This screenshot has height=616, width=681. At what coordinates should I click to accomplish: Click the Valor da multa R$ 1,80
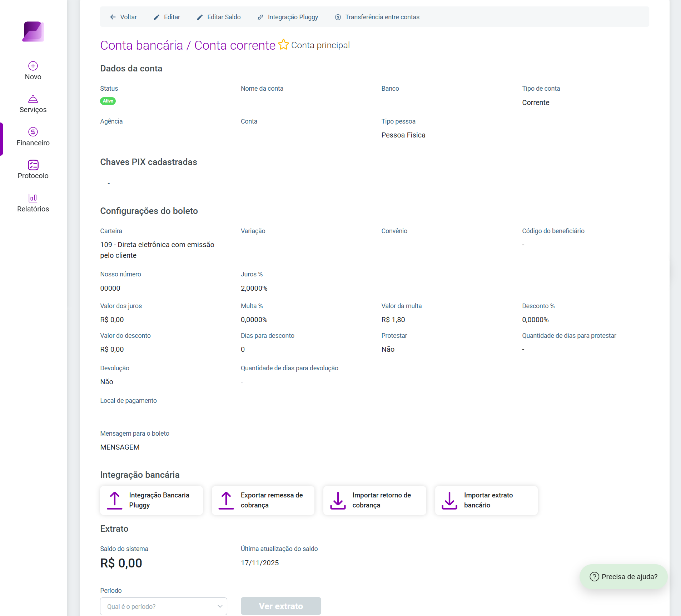tap(393, 320)
